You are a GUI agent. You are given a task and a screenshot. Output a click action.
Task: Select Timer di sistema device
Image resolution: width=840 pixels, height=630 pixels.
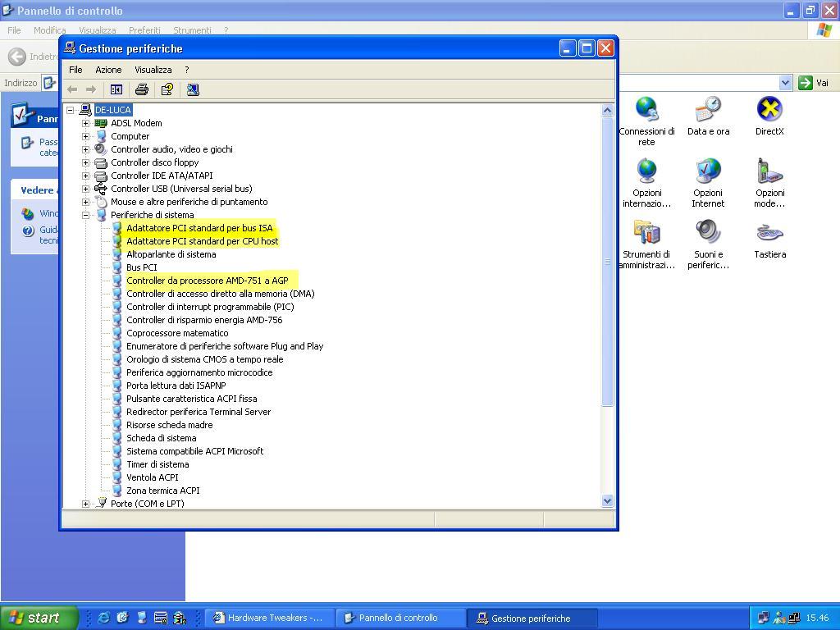pos(157,464)
